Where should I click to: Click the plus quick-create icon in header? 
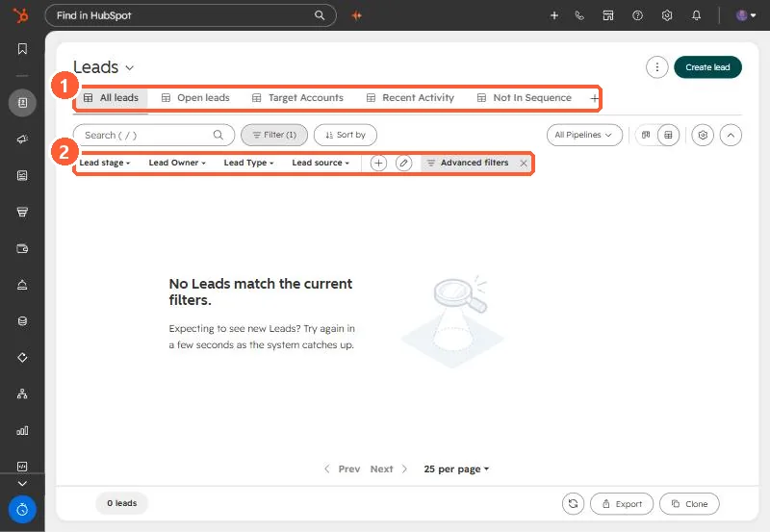pos(554,15)
